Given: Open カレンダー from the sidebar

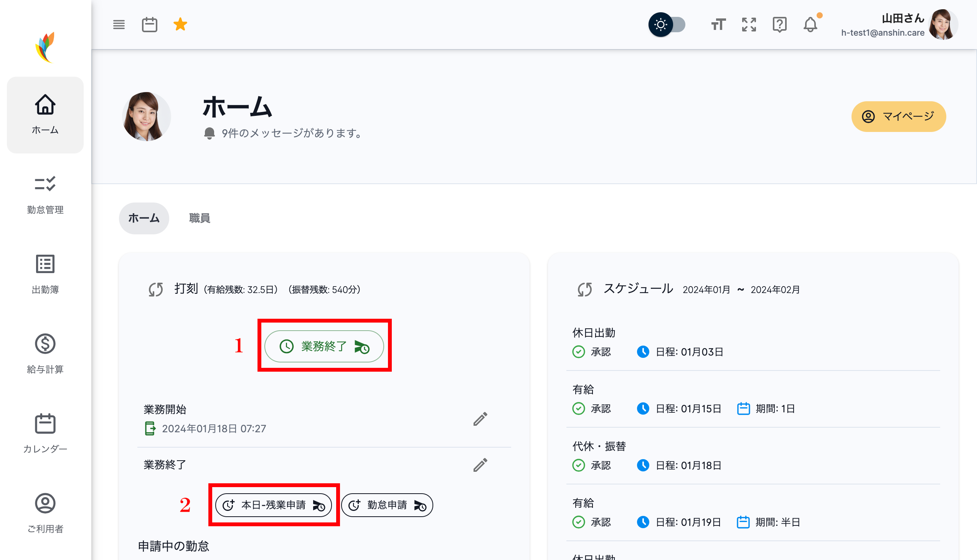Looking at the screenshot, I should tap(45, 433).
